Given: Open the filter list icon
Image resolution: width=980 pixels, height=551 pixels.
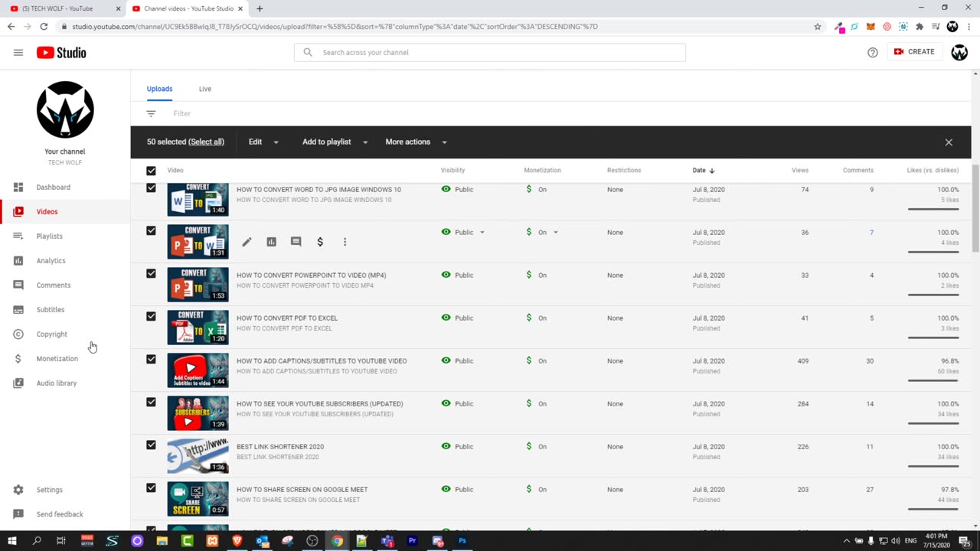Looking at the screenshot, I should [x=151, y=113].
